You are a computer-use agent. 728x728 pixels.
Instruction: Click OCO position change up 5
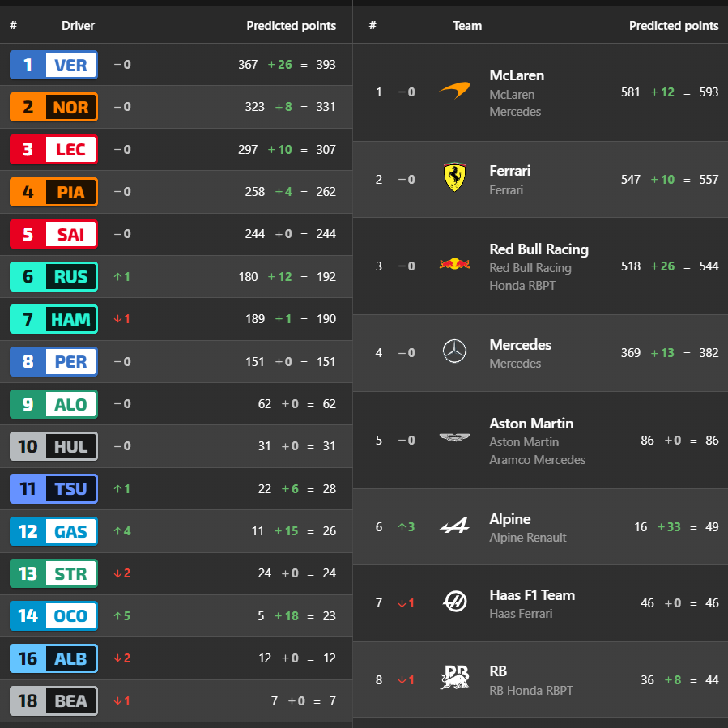click(x=122, y=615)
